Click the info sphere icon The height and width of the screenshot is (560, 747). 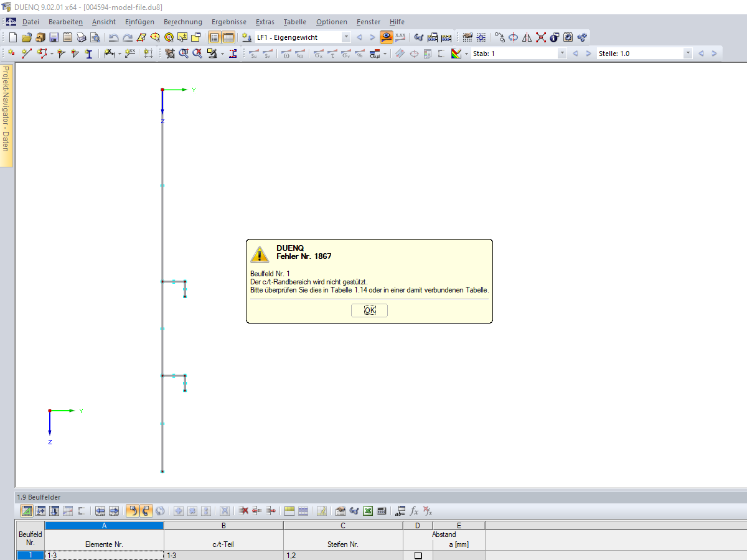point(555,37)
